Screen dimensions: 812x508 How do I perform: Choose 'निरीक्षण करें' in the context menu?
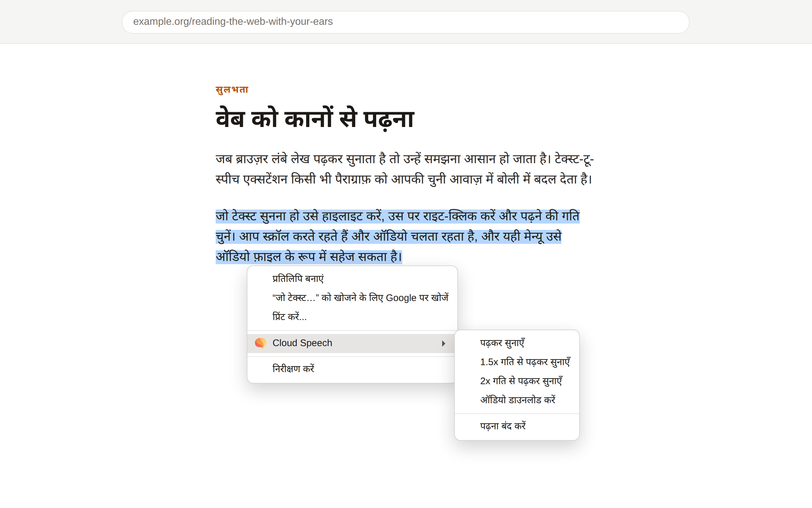pos(352,369)
